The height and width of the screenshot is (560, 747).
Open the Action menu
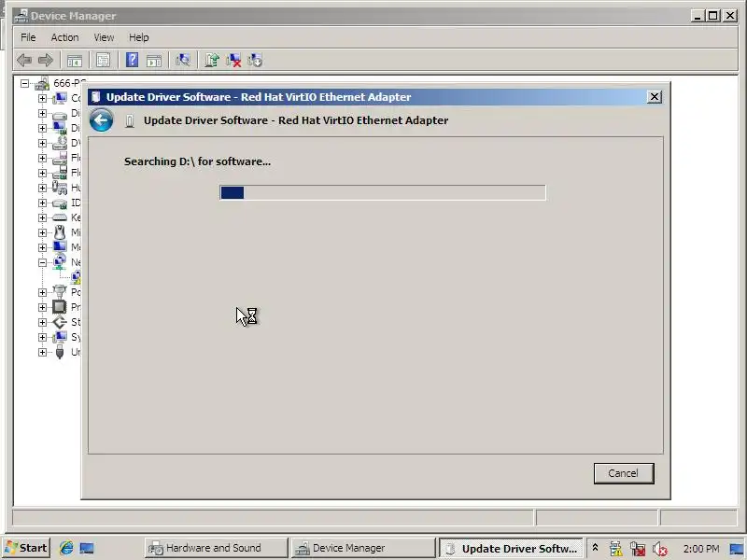click(64, 37)
